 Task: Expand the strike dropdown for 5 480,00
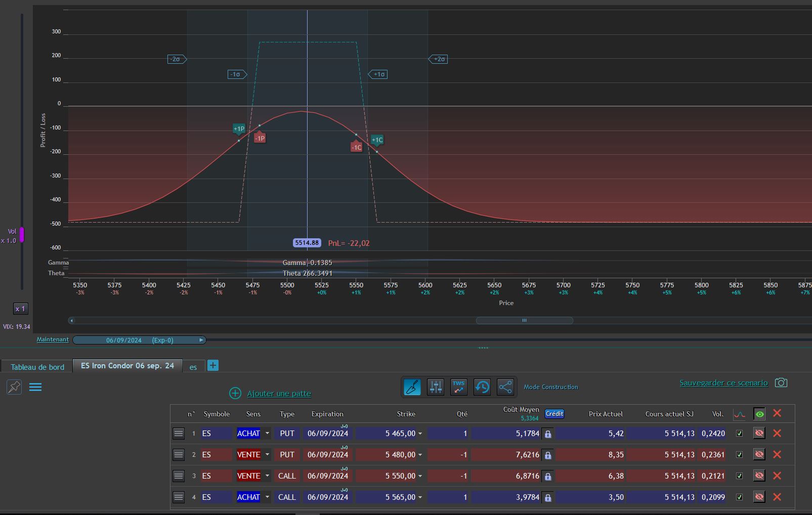click(420, 455)
